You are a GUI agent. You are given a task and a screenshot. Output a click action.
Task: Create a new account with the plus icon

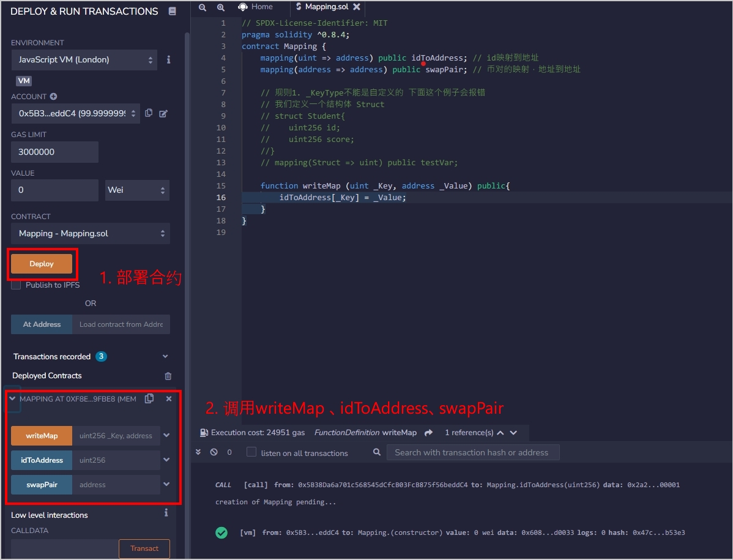55,96
